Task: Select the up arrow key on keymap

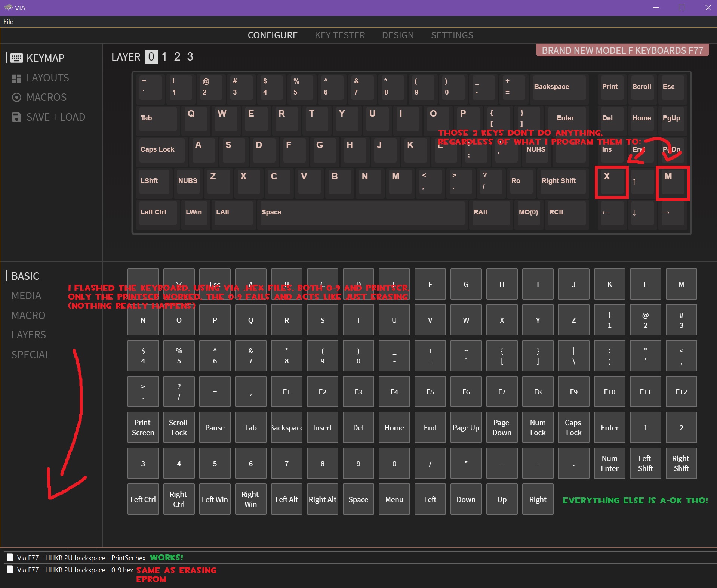Action: 641,182
